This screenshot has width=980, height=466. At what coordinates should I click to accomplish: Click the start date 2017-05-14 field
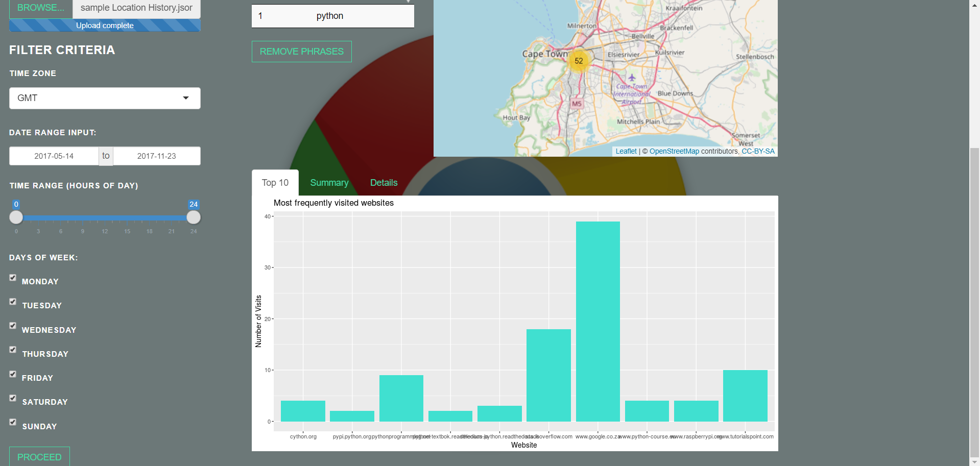click(x=54, y=156)
